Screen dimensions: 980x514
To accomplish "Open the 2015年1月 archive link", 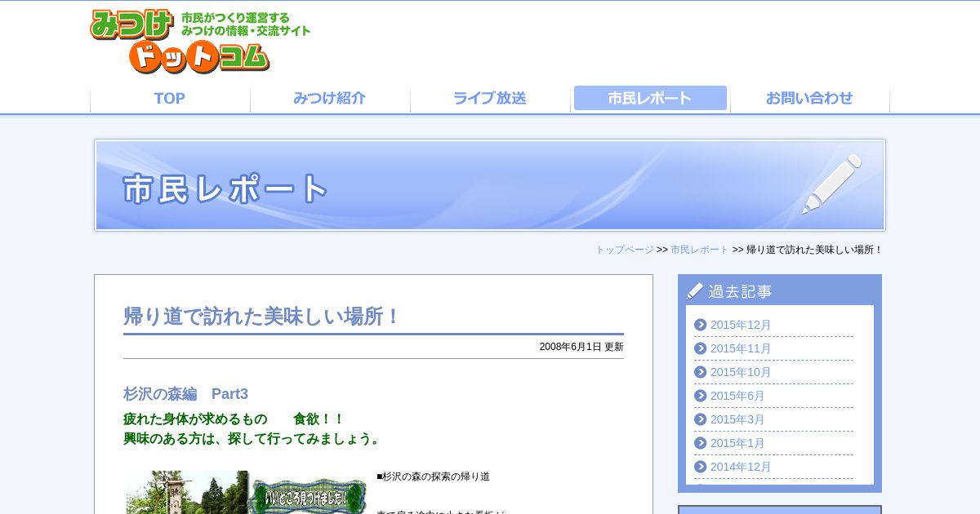I will (737, 443).
